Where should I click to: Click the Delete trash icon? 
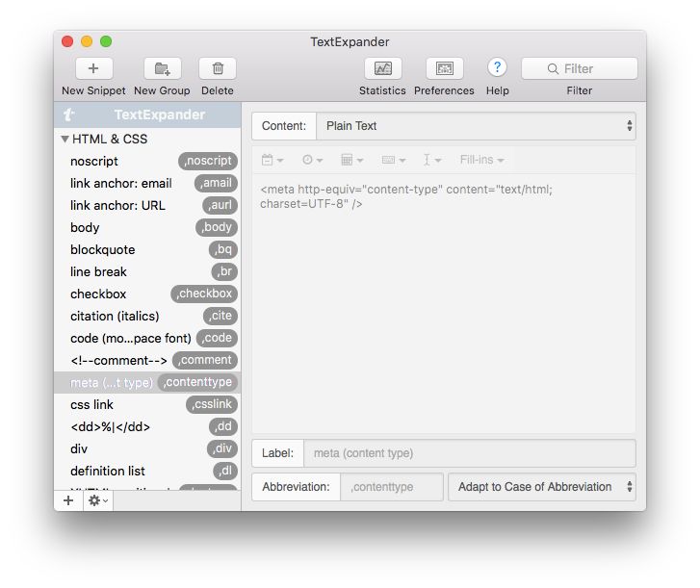(x=218, y=68)
